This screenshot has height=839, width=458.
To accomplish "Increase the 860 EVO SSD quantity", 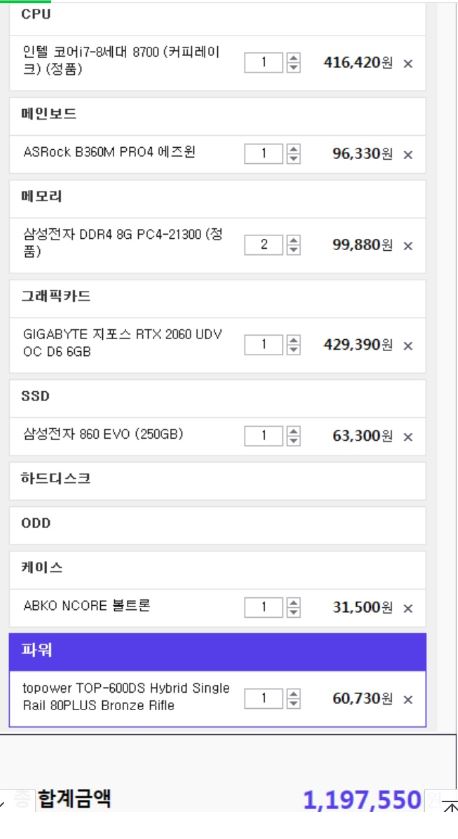I will tap(293, 431).
